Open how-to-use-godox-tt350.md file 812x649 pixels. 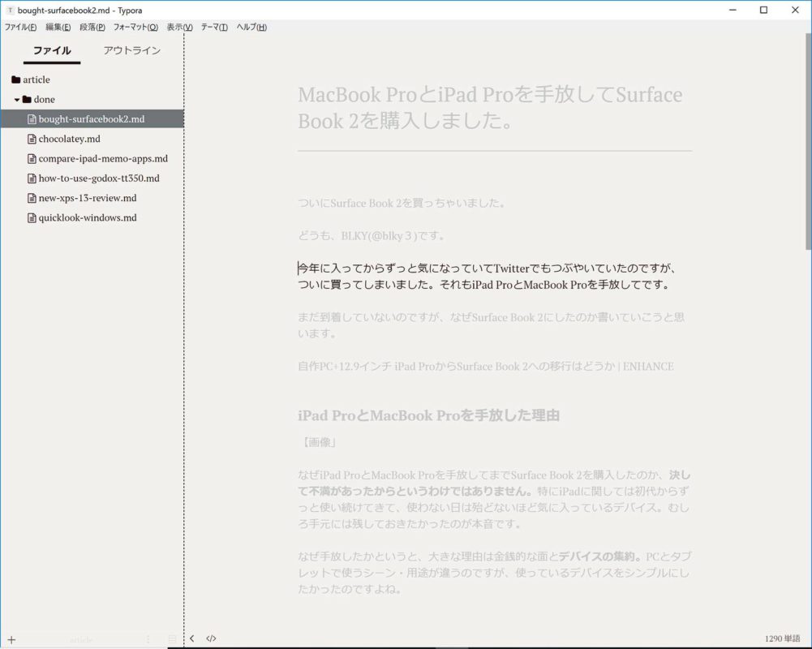click(x=99, y=178)
